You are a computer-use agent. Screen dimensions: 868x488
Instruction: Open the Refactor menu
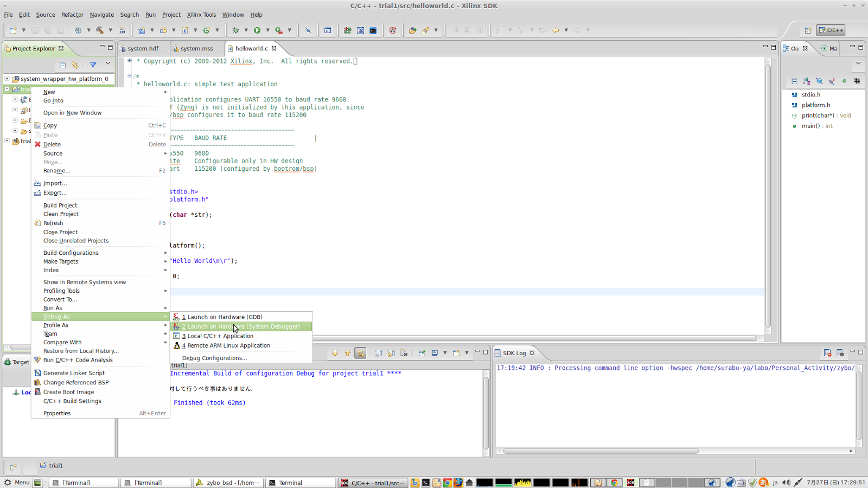pyautogui.click(x=72, y=15)
